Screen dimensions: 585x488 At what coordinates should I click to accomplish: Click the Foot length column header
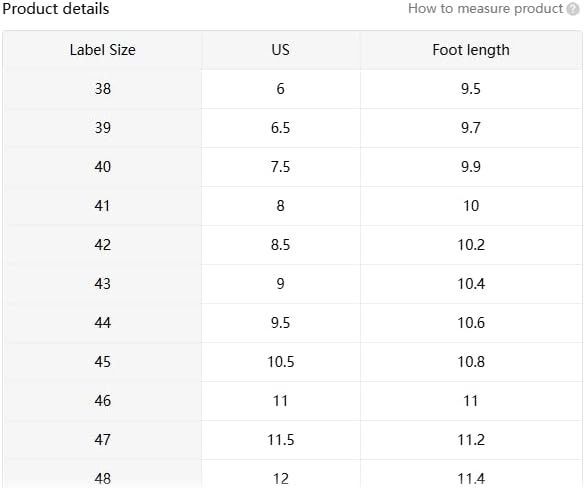coord(471,50)
